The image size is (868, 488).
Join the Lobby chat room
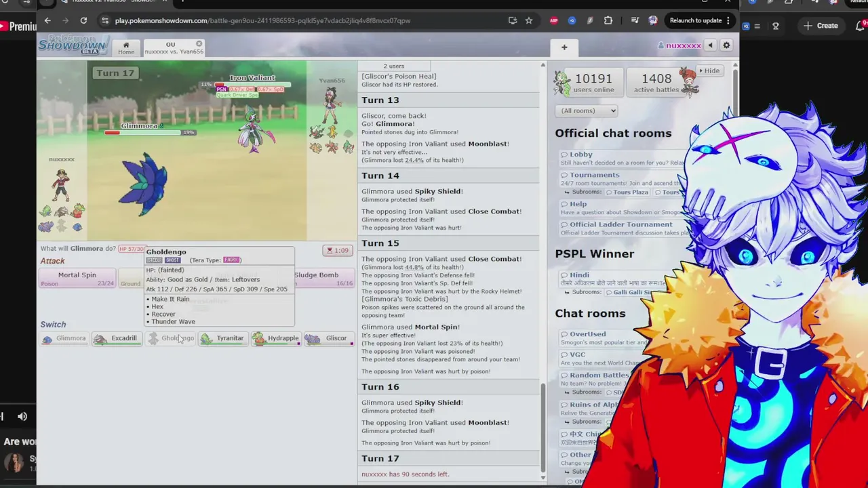click(580, 155)
